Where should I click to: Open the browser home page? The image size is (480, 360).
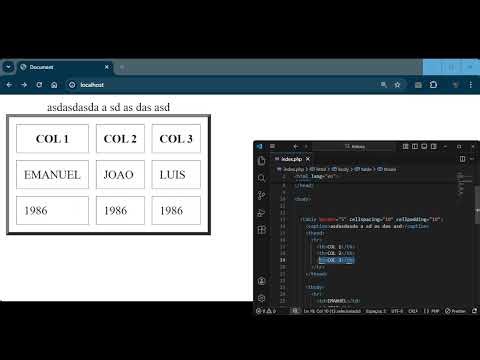54,85
